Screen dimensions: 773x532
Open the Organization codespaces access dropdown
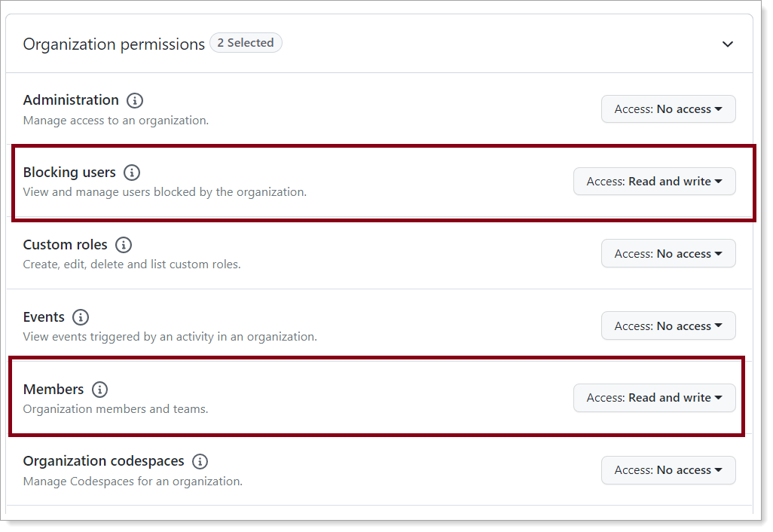coord(668,469)
